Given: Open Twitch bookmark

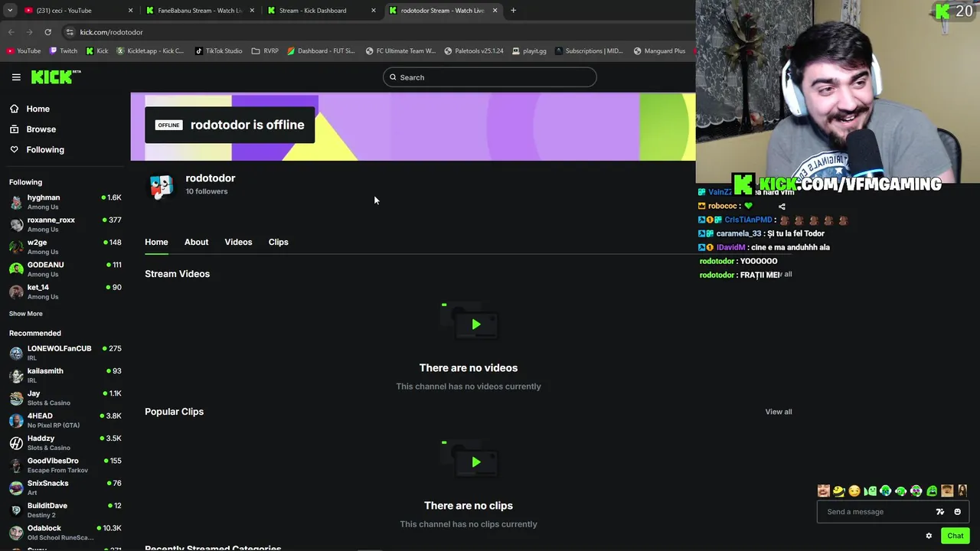Looking at the screenshot, I should click(x=64, y=51).
